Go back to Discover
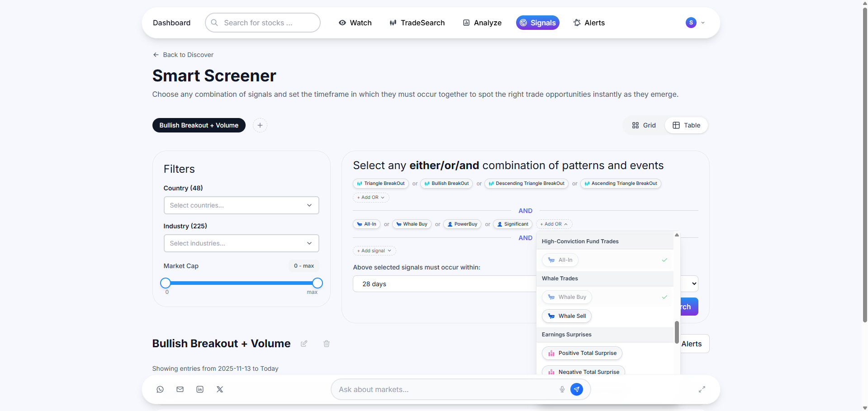Viewport: 868px width, 411px height. pos(183,55)
